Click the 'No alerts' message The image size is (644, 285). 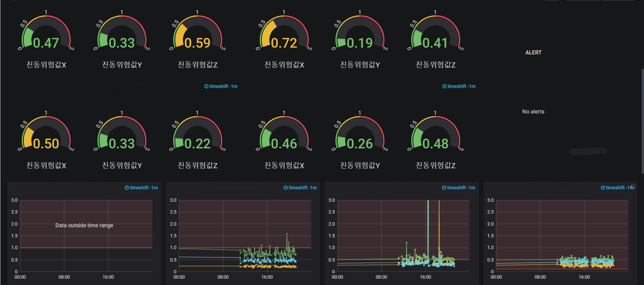[533, 111]
